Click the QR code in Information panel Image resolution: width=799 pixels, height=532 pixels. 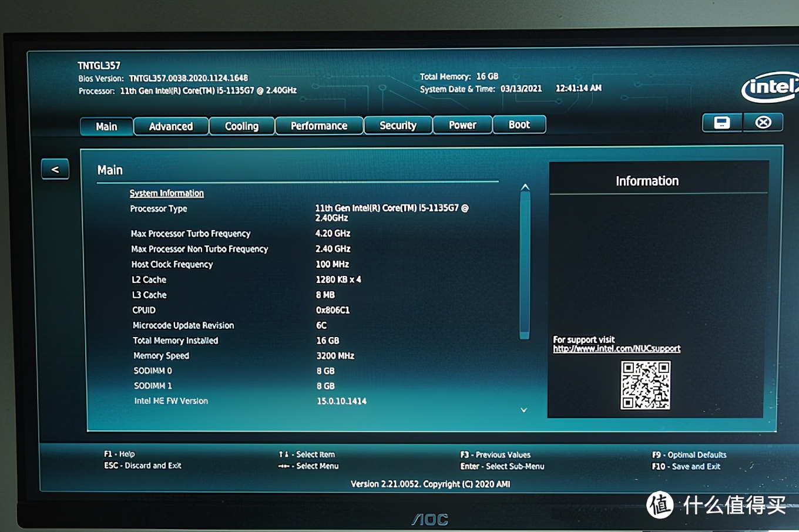[646, 385]
